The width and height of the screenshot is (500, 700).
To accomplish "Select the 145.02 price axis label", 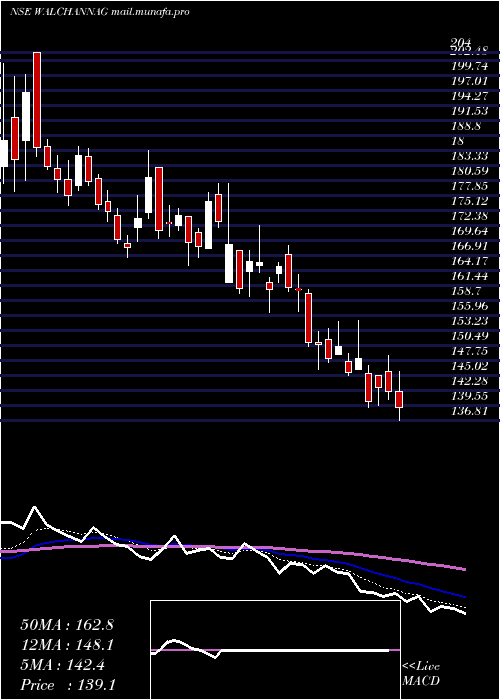I will pyautogui.click(x=469, y=366).
